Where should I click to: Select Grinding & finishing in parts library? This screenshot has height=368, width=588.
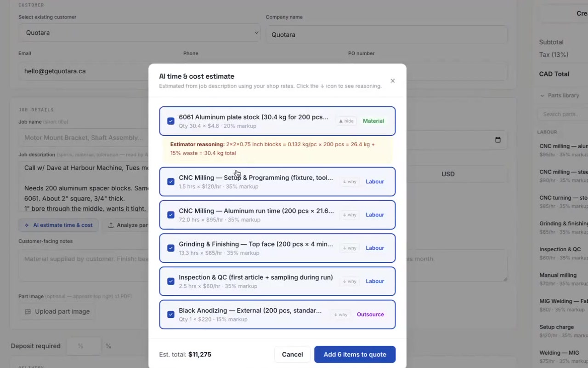click(x=564, y=227)
